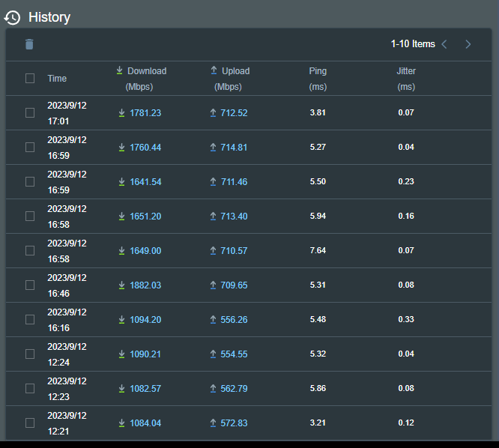Tick checkbox for row with download 1651.20
This screenshot has width=499, height=448.
pos(30,217)
